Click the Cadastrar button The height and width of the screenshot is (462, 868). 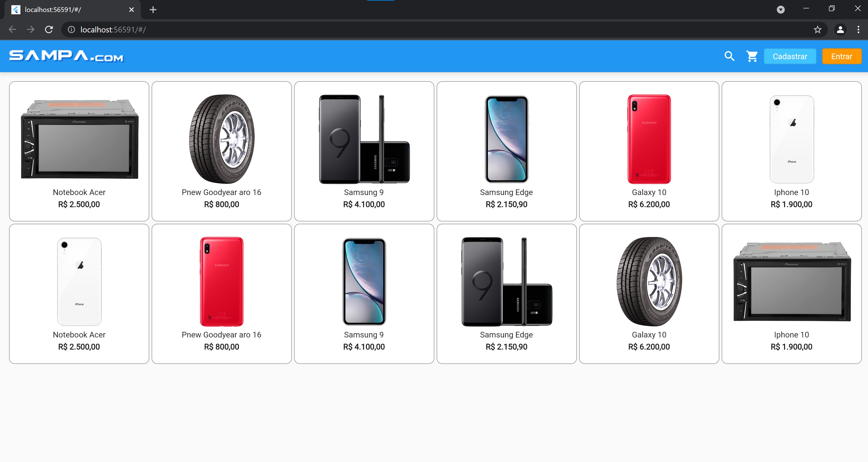(790, 56)
